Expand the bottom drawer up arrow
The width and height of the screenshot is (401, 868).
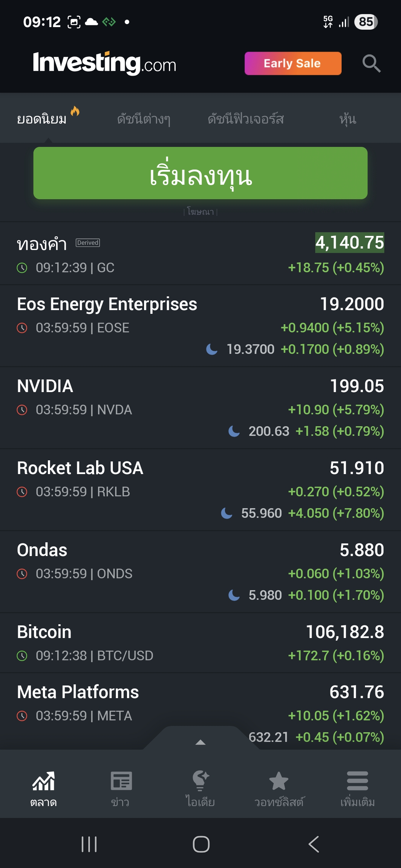pos(200,742)
